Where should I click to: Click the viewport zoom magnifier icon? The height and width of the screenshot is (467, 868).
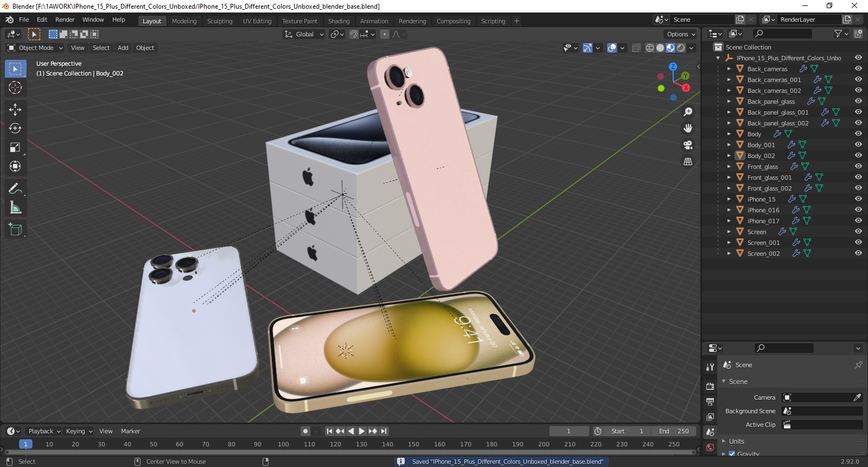688,112
